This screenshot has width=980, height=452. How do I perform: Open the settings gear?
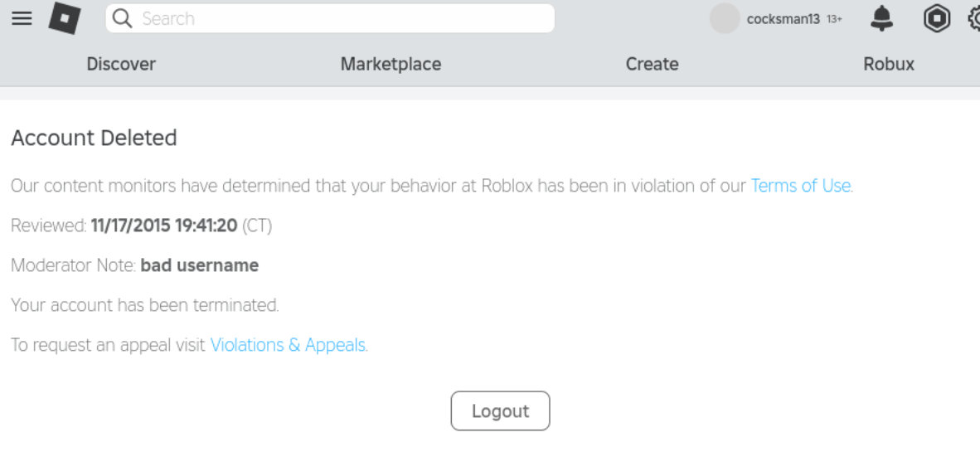click(x=974, y=18)
